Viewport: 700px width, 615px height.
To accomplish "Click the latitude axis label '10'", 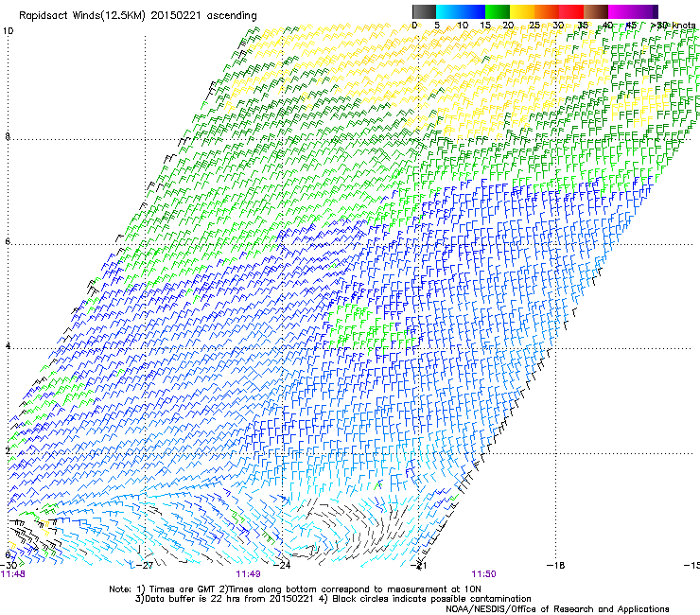I will 8,31.
